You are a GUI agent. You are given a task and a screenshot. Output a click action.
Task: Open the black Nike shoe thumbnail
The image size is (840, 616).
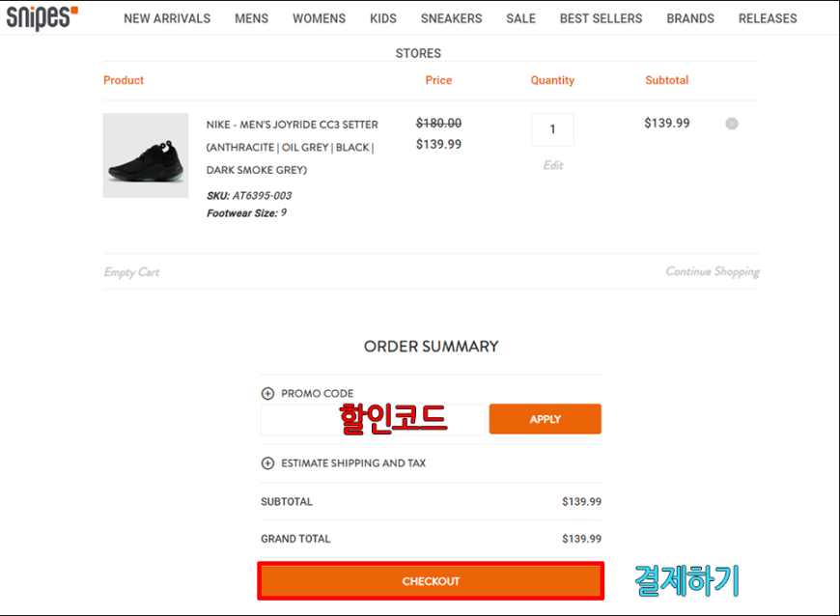(146, 155)
